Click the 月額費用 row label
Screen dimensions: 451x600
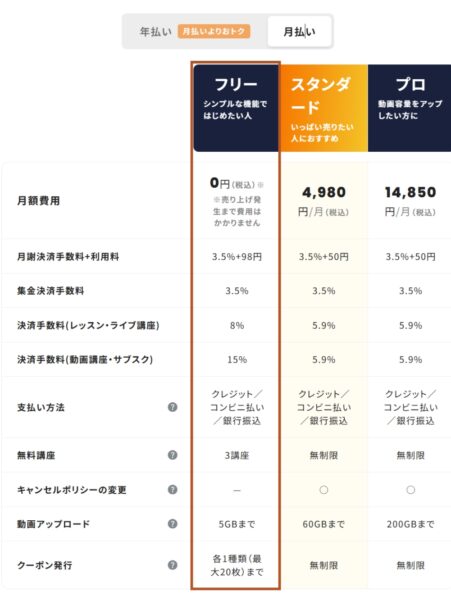pos(38,201)
